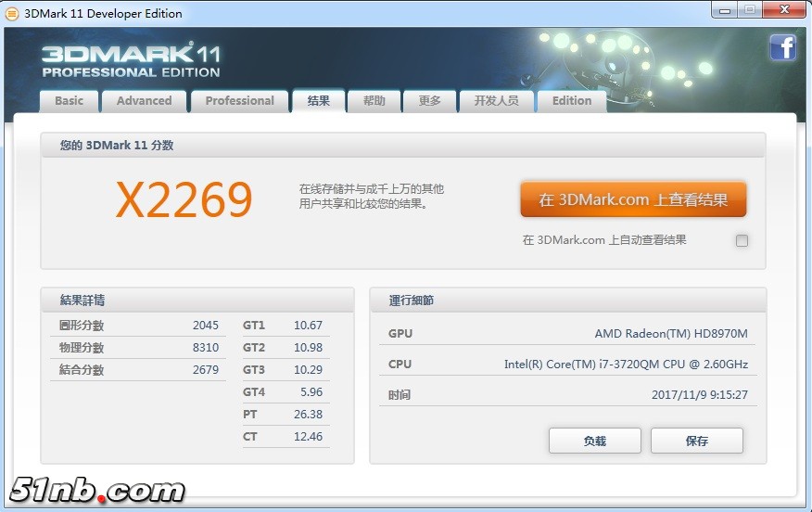Select the Edition tab
The image size is (812, 512).
point(572,100)
